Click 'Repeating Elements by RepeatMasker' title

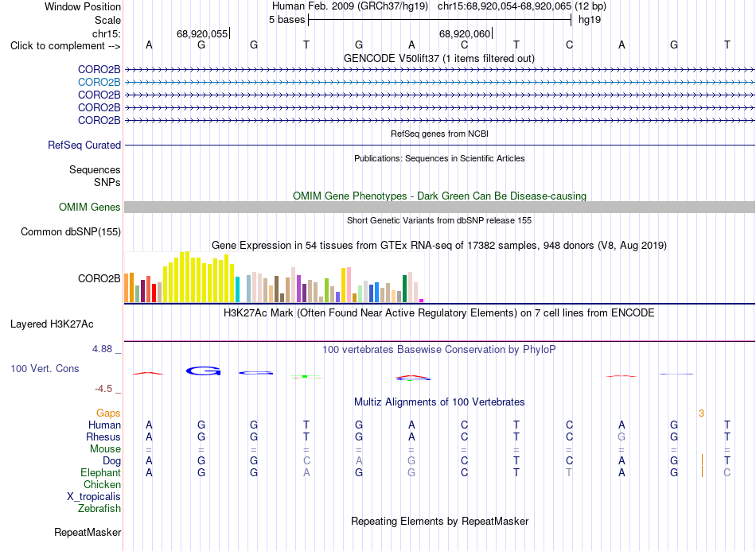point(439,521)
